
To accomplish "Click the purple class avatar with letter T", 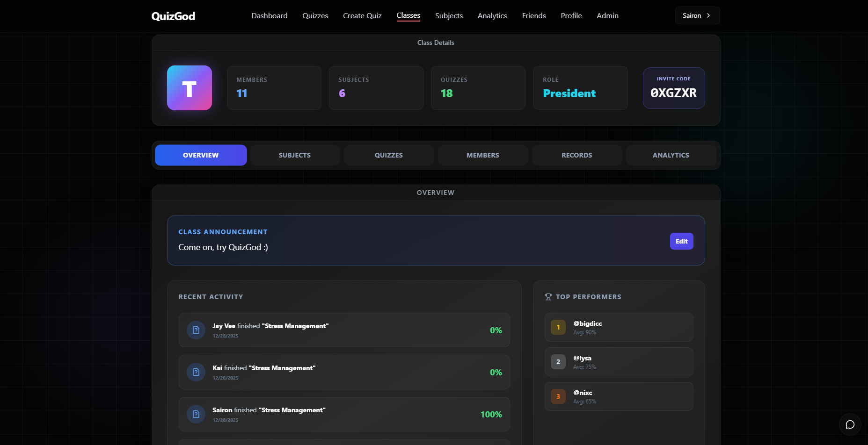I will coord(189,88).
